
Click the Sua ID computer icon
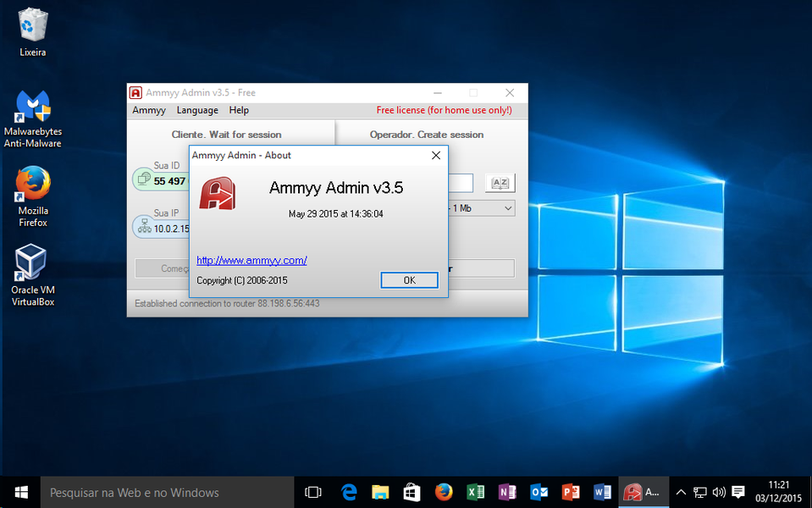(142, 180)
